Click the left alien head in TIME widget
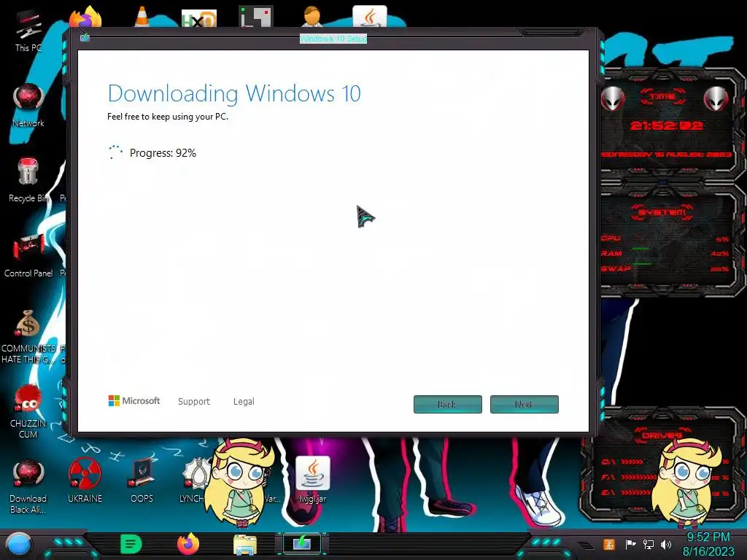 [613, 98]
